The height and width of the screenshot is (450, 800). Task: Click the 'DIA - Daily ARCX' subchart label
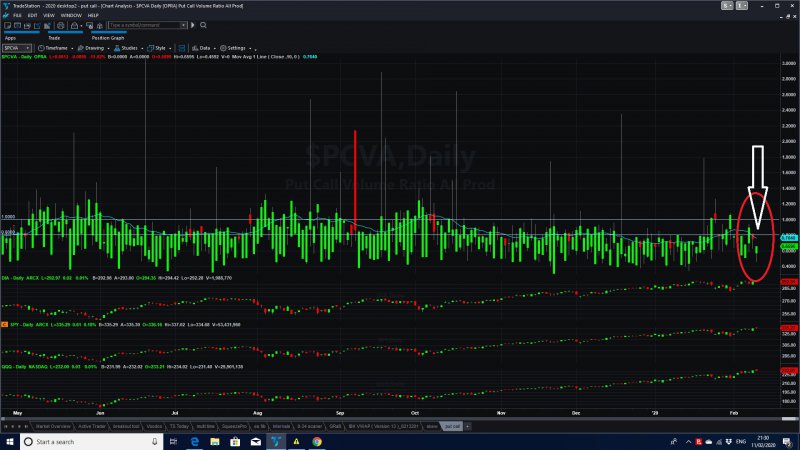click(x=20, y=278)
